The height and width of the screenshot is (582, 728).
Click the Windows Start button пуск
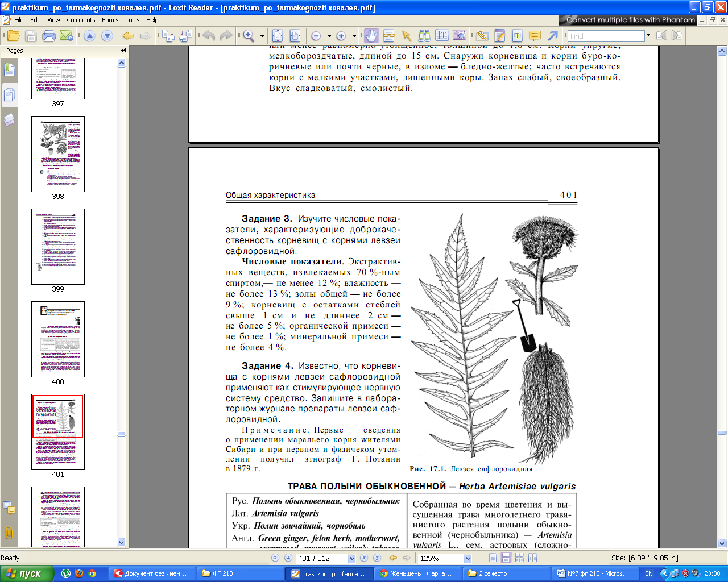pyautogui.click(x=27, y=573)
